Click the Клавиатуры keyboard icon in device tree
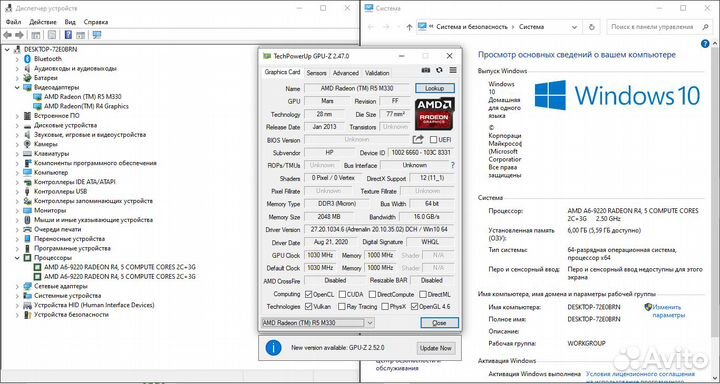Image resolution: width=720 pixels, height=384 pixels. tap(27, 153)
